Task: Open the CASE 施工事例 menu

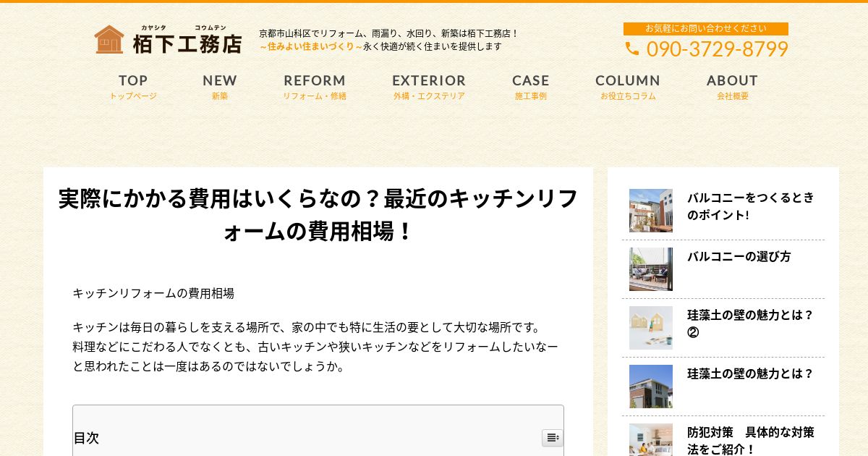Action: point(531,87)
